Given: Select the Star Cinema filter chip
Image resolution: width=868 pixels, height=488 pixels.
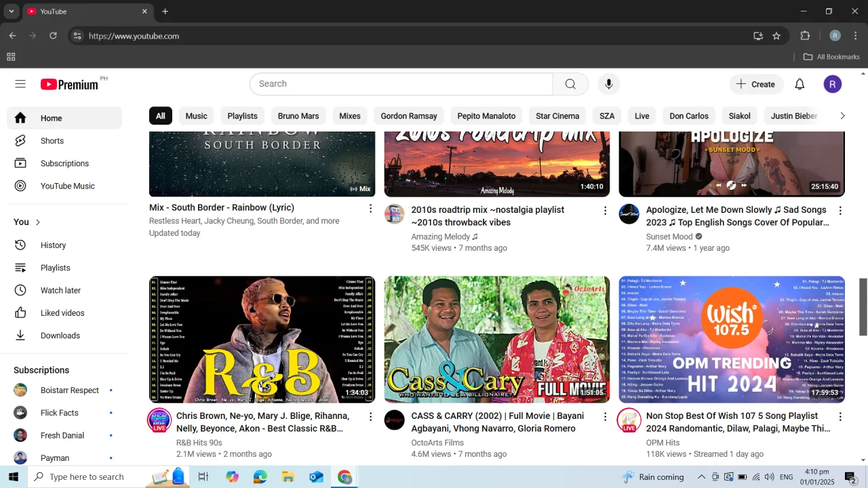Looking at the screenshot, I should [557, 116].
